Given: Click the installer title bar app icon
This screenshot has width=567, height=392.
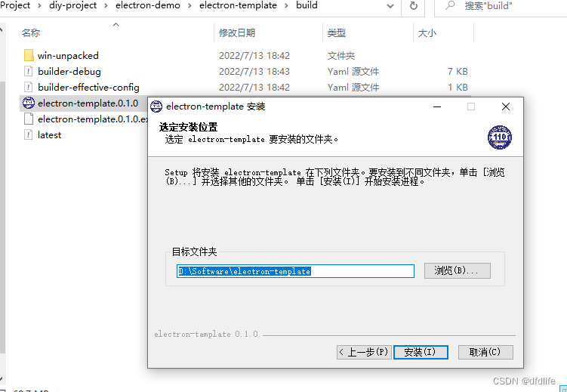Looking at the screenshot, I should (x=156, y=106).
